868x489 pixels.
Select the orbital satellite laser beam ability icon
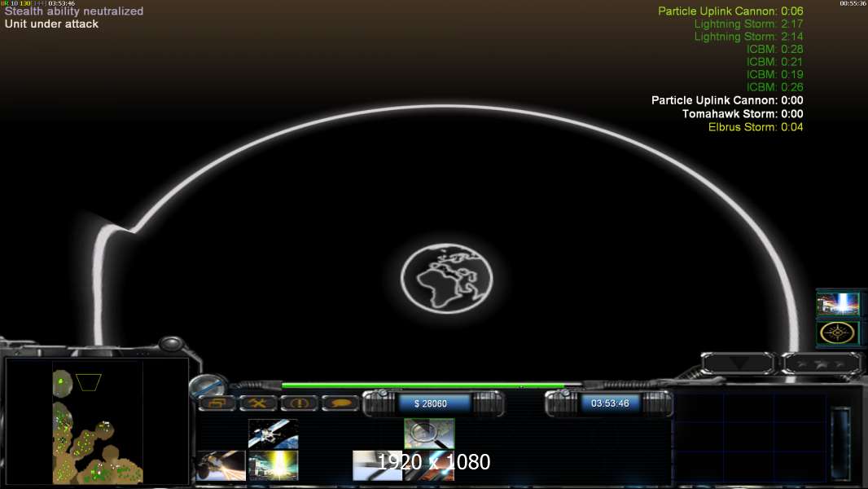tap(221, 465)
